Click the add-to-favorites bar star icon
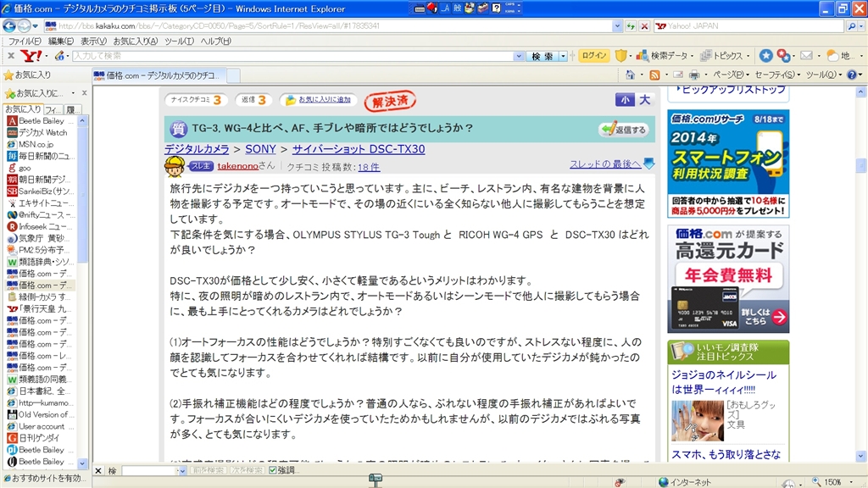868x488 pixels. 9,93
